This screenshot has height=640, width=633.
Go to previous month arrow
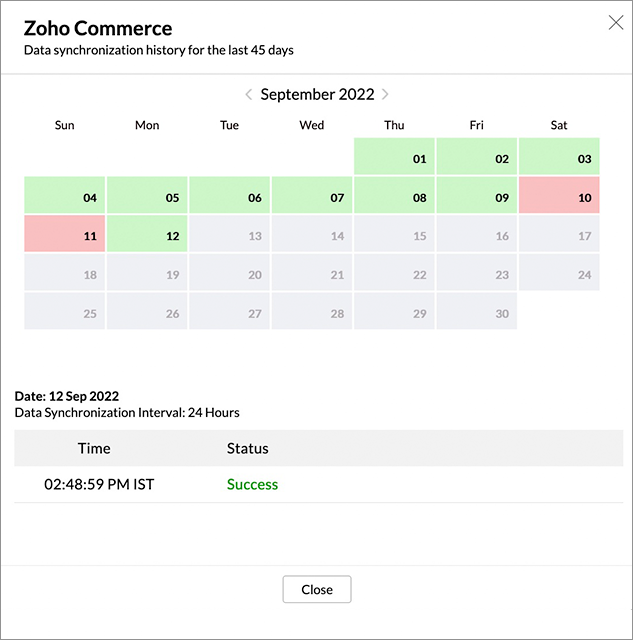(249, 95)
